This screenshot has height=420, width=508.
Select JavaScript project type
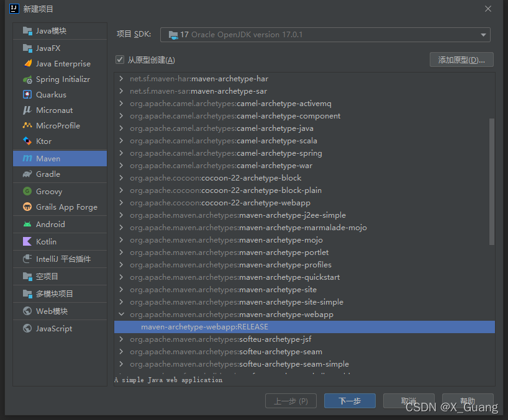click(x=60, y=328)
